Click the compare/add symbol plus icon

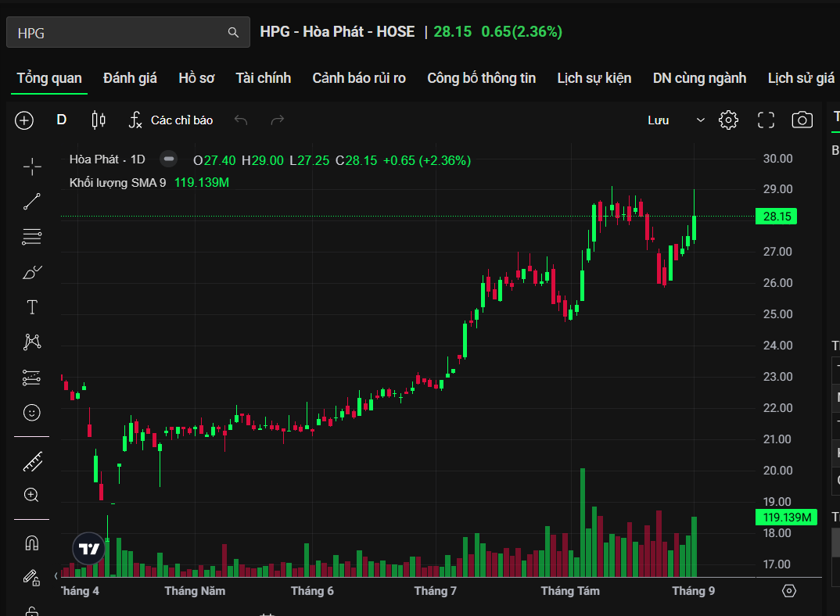pos(24,120)
